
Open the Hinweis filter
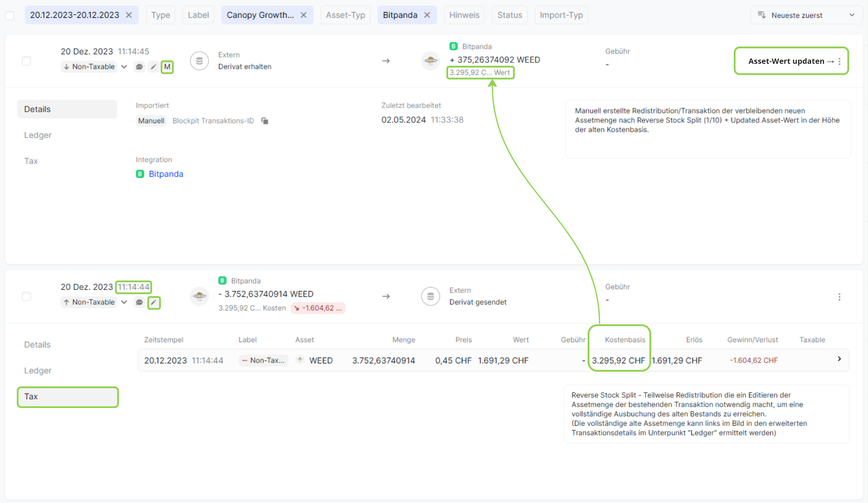click(x=464, y=15)
